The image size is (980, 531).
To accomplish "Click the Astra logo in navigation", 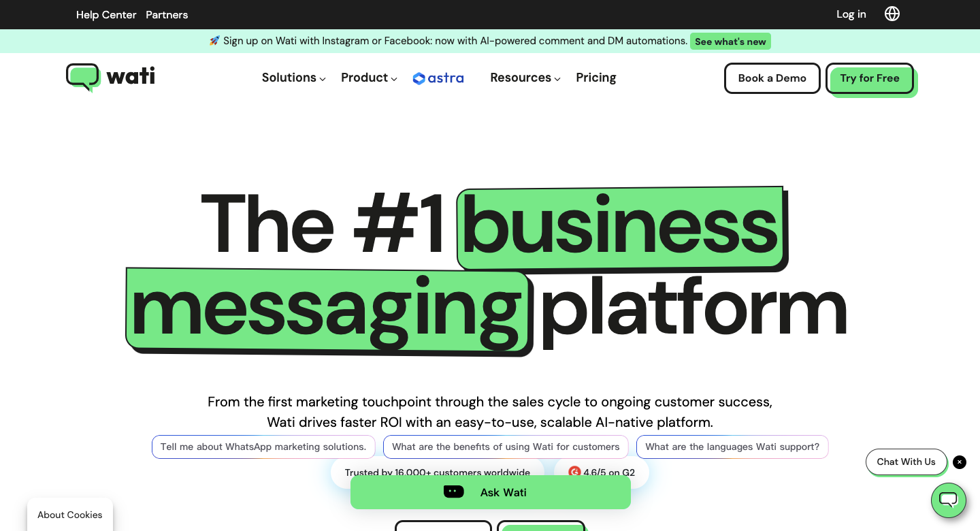I will pyautogui.click(x=438, y=78).
